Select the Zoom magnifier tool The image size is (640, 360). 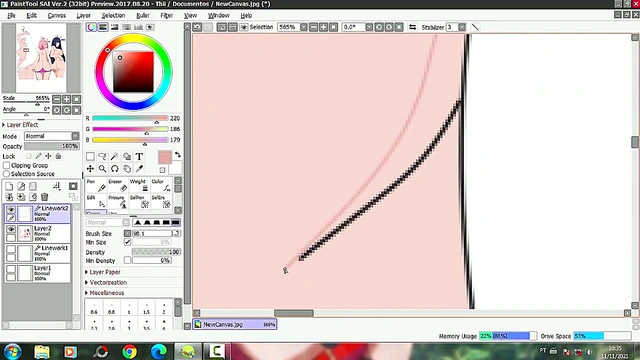(102, 169)
